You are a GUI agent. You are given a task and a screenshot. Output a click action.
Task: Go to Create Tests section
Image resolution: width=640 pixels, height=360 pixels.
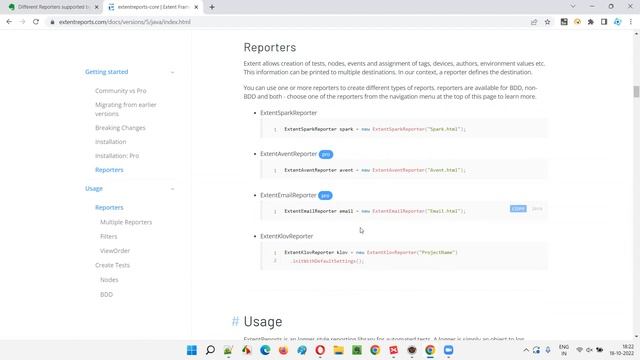point(112,265)
